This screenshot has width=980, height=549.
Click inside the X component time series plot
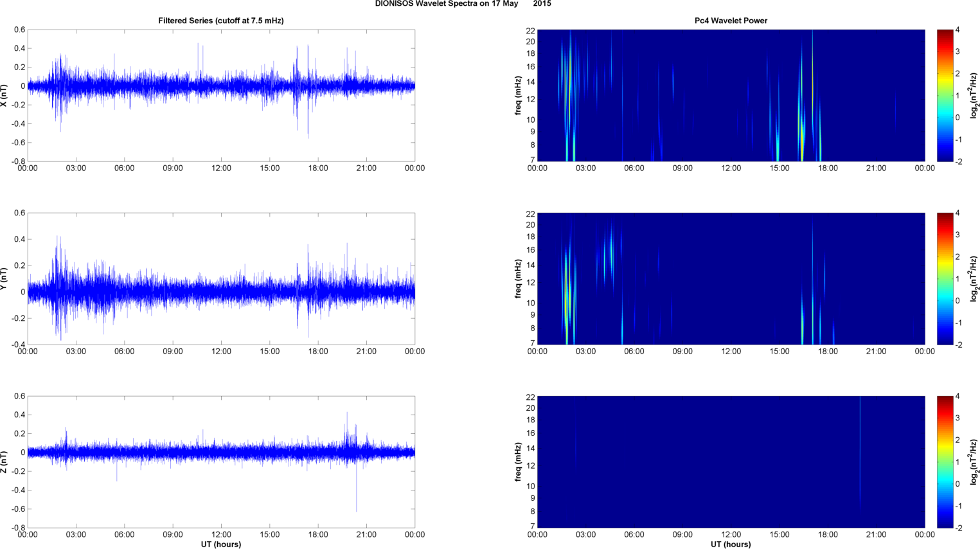pyautogui.click(x=221, y=95)
